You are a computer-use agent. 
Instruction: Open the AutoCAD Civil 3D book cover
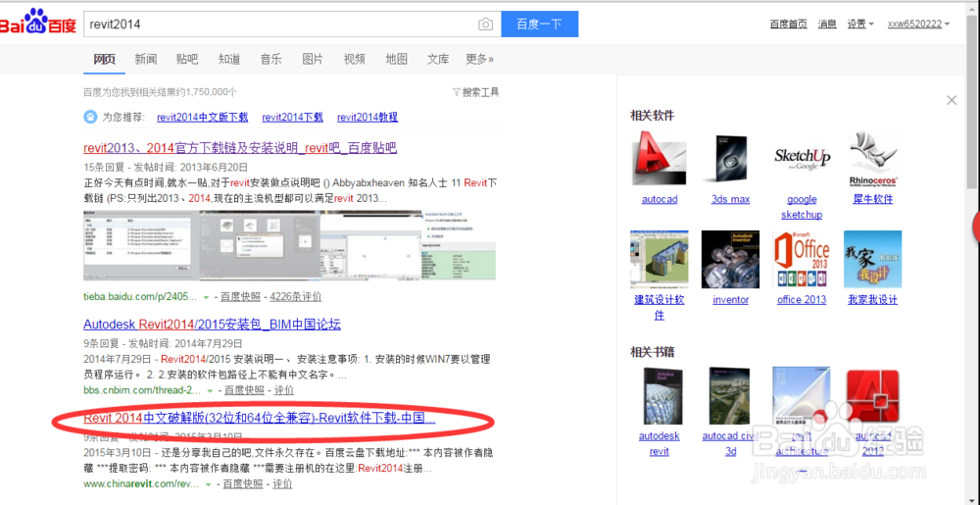[729, 395]
